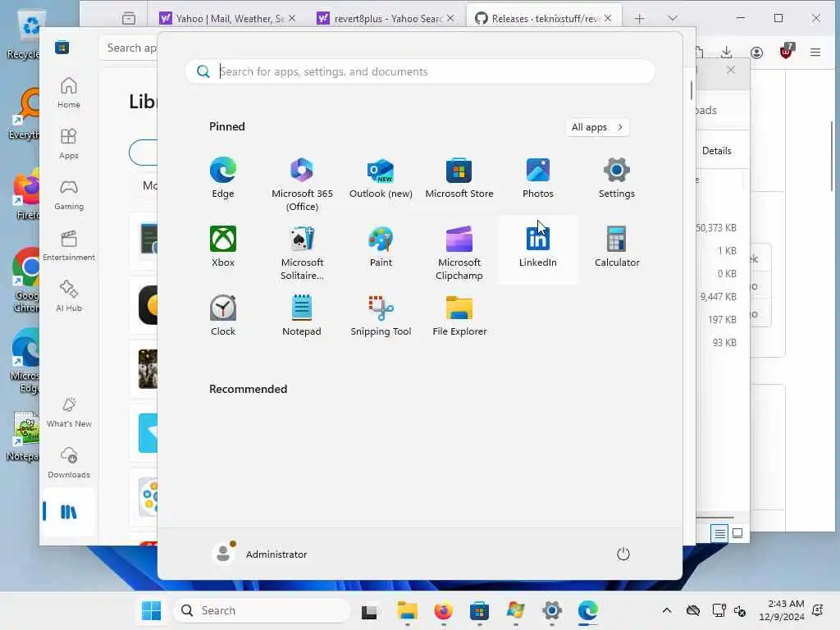Launch Paint pinned app
The height and width of the screenshot is (630, 840).
point(381,247)
